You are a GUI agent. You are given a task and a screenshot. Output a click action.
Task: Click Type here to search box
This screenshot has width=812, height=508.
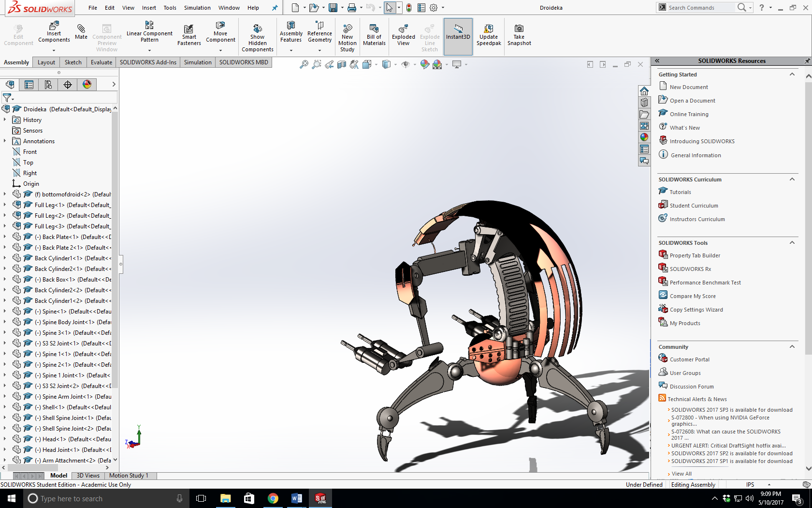point(106,498)
